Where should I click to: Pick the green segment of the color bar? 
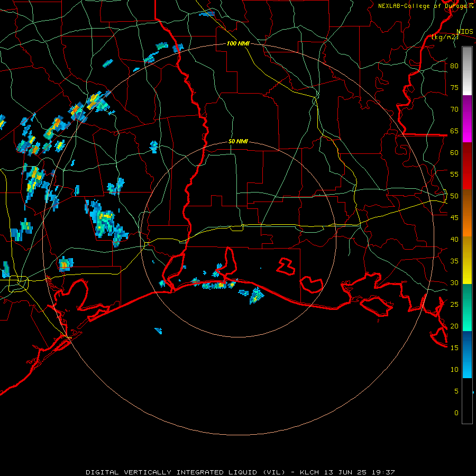pyautogui.click(x=467, y=307)
